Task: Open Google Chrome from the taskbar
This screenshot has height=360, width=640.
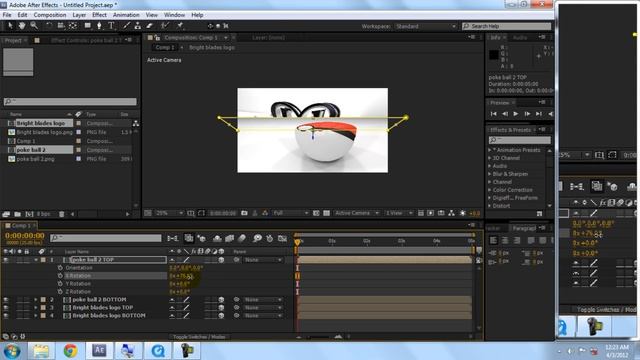Action: tap(70, 351)
